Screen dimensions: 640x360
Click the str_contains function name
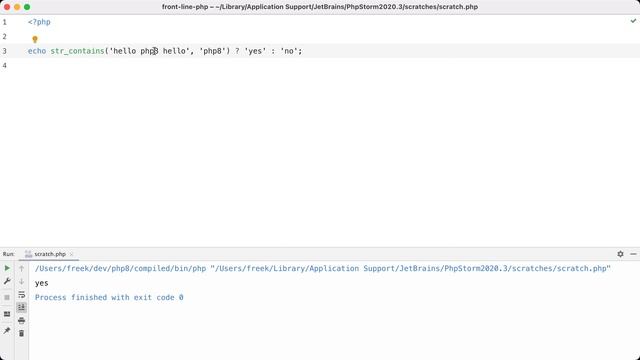(x=77, y=51)
